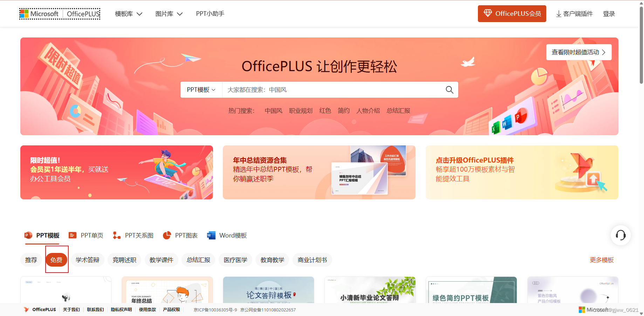Click the PPT单页 page icon
Screen dimensions: 644x316
click(x=72, y=235)
